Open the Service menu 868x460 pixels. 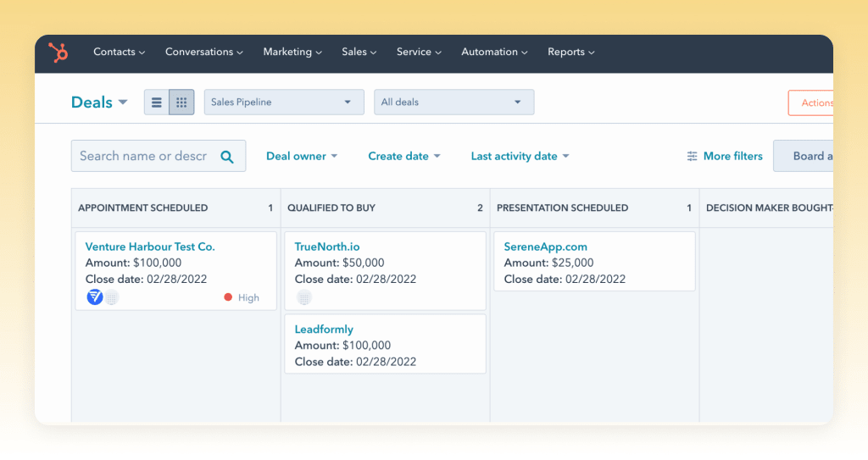pos(419,52)
